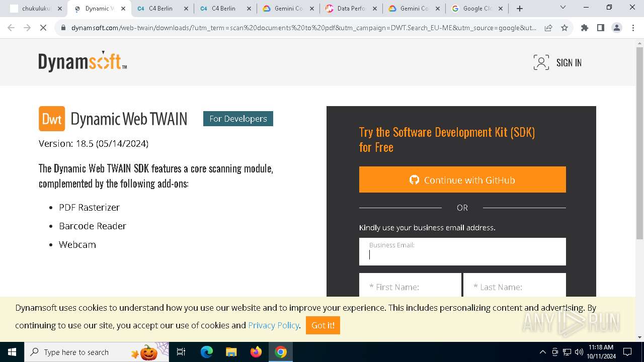Click the browser address bar URL
Screen dimensions: 644x362
[x=303, y=28]
